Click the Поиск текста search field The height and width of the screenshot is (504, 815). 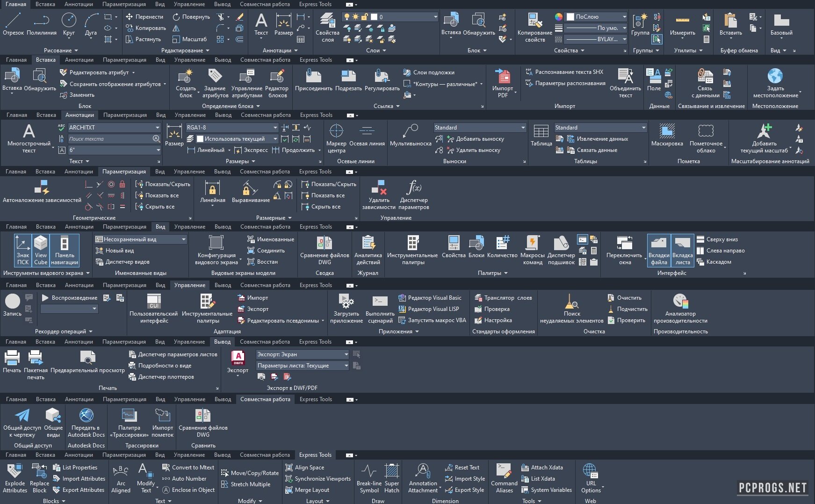[110, 139]
